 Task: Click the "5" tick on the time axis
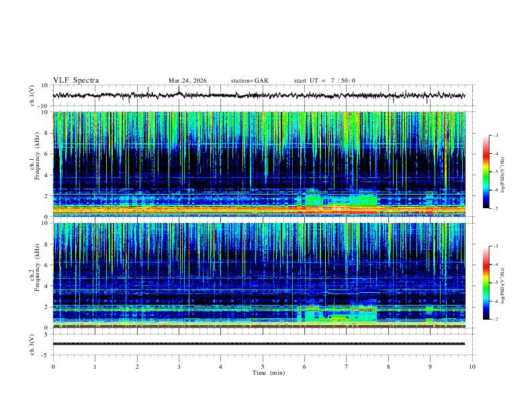tap(263, 367)
